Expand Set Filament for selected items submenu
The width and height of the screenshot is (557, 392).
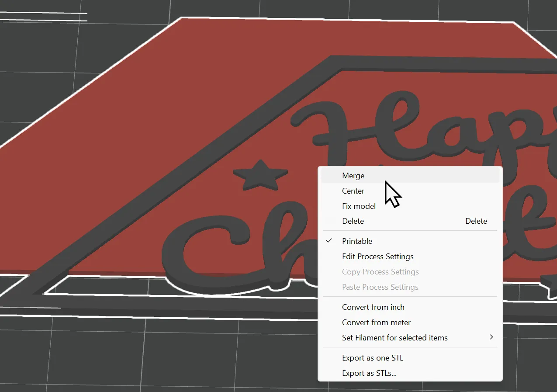tap(410, 338)
